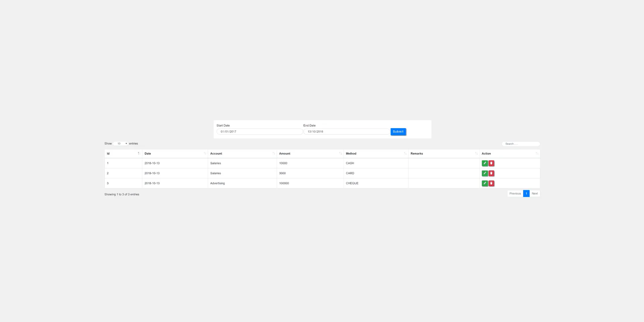Delete the Salaries 3000 CARD entry
Viewport: 644px width, 322px height.
[x=491, y=173]
